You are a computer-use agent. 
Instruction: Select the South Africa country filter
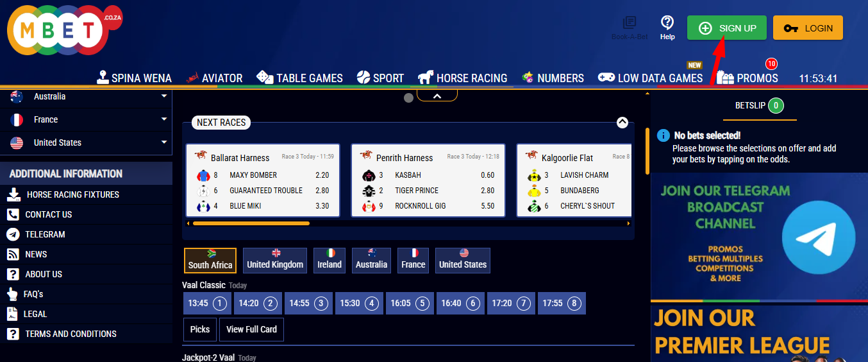coord(210,261)
